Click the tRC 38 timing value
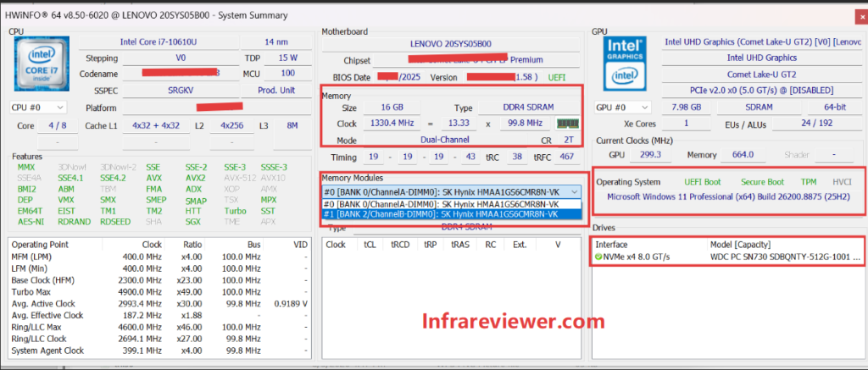This screenshot has height=370, width=868. tap(517, 157)
